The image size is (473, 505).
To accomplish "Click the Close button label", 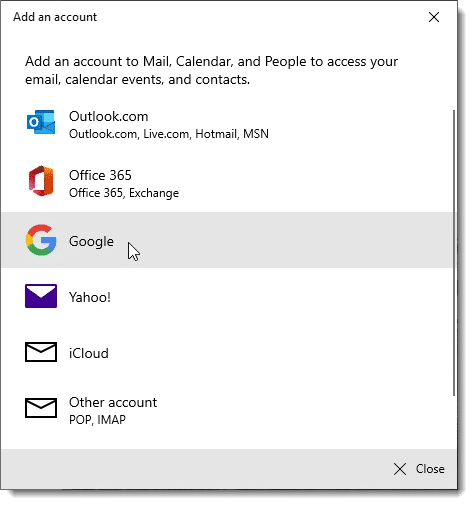I will click(x=430, y=469).
